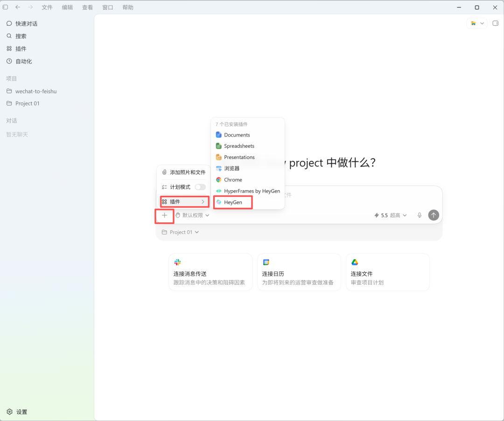This screenshot has height=421, width=504.
Task: Toggle the left sidebar panel icon
Action: pyautogui.click(x=6, y=7)
